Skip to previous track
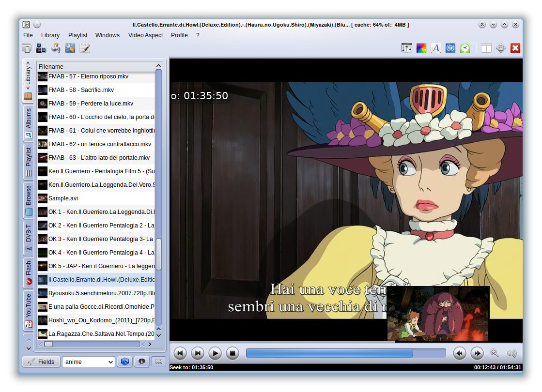The width and height of the screenshot is (542, 392). [180, 353]
